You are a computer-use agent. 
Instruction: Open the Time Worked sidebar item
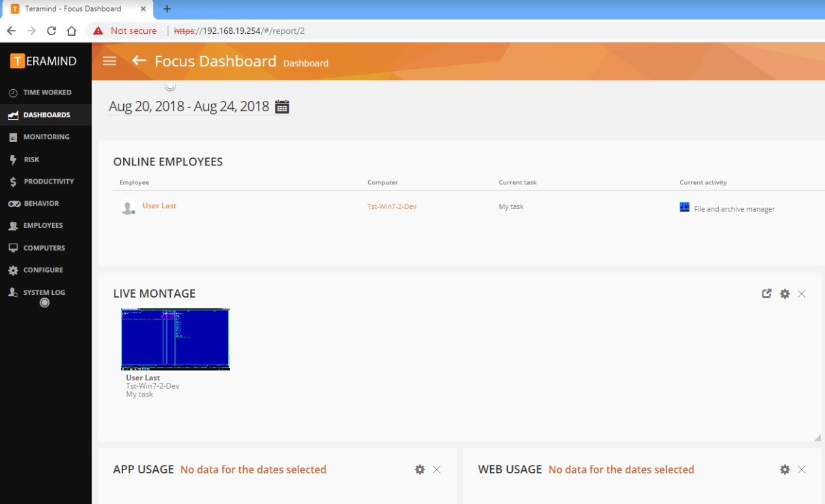pos(47,92)
